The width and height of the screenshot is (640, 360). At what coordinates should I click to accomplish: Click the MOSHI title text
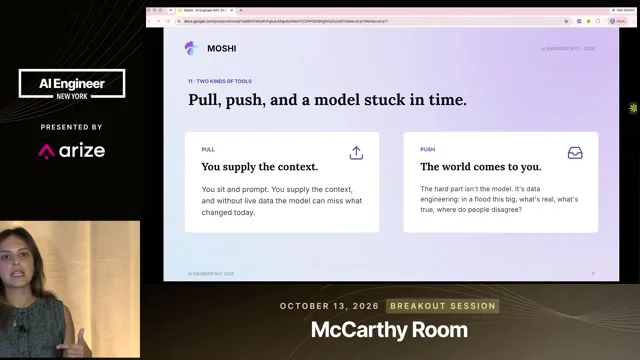click(x=222, y=49)
